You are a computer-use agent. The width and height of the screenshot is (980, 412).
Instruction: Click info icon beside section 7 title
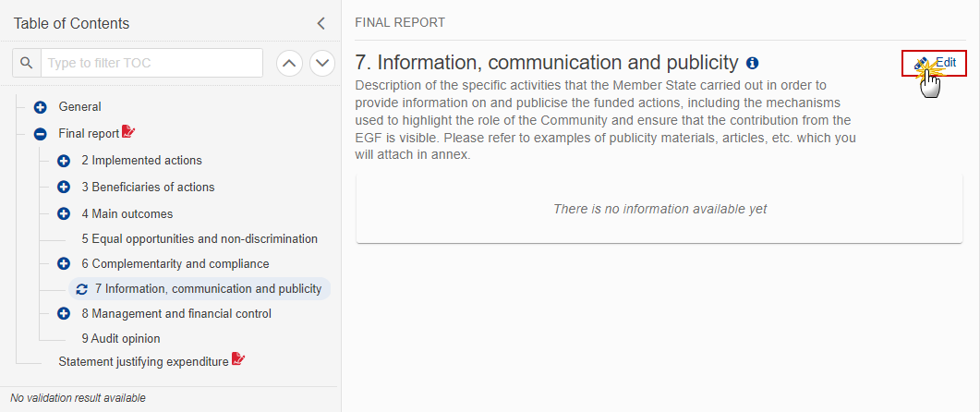click(x=753, y=63)
